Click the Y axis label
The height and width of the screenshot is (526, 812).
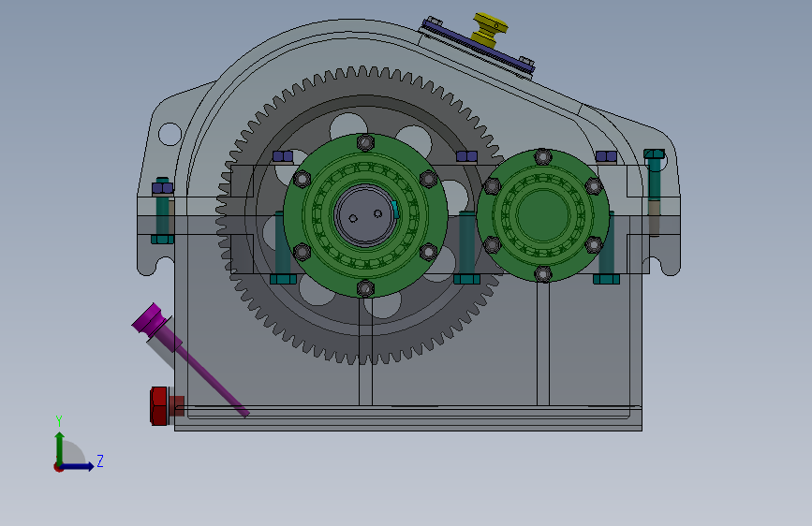59,421
